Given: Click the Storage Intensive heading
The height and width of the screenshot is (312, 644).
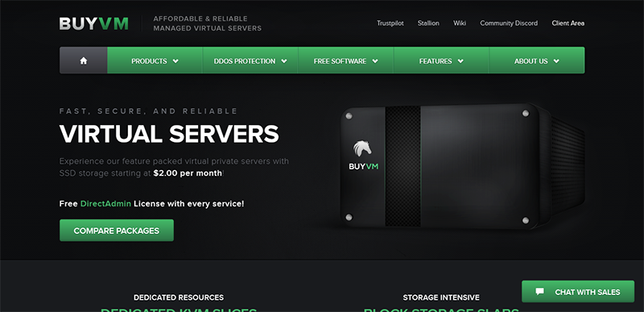Looking at the screenshot, I should click(441, 297).
